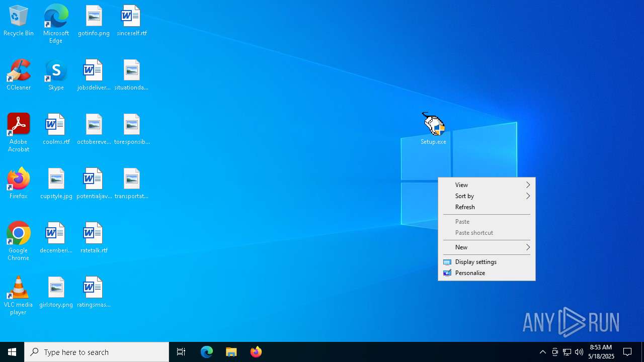Viewport: 644px width, 362px height.
Task: Select the Setup.exe installer icon
Action: [433, 129]
